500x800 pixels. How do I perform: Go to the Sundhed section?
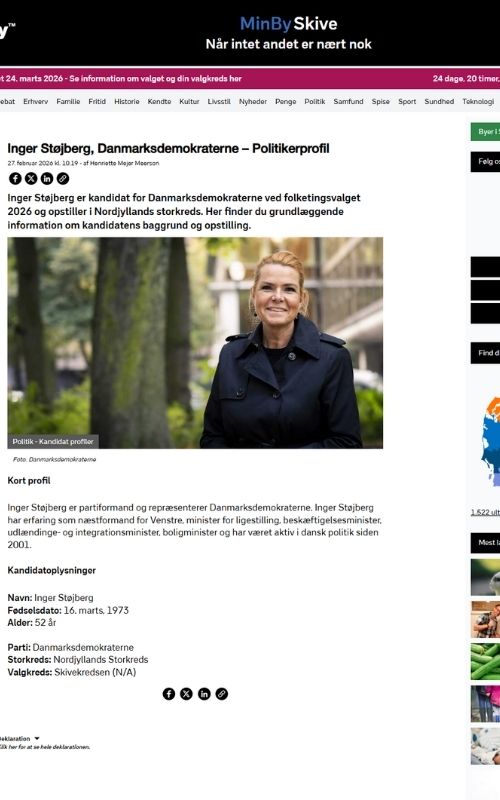439,102
